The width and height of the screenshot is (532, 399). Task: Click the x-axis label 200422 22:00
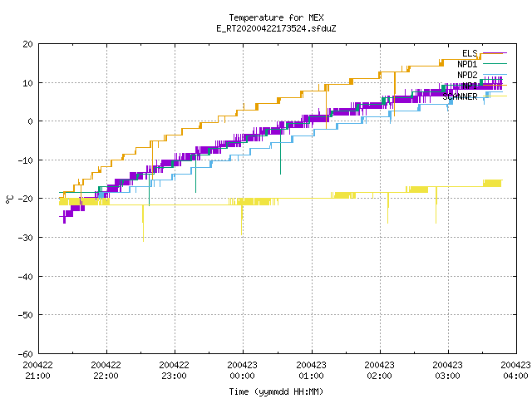click(106, 371)
